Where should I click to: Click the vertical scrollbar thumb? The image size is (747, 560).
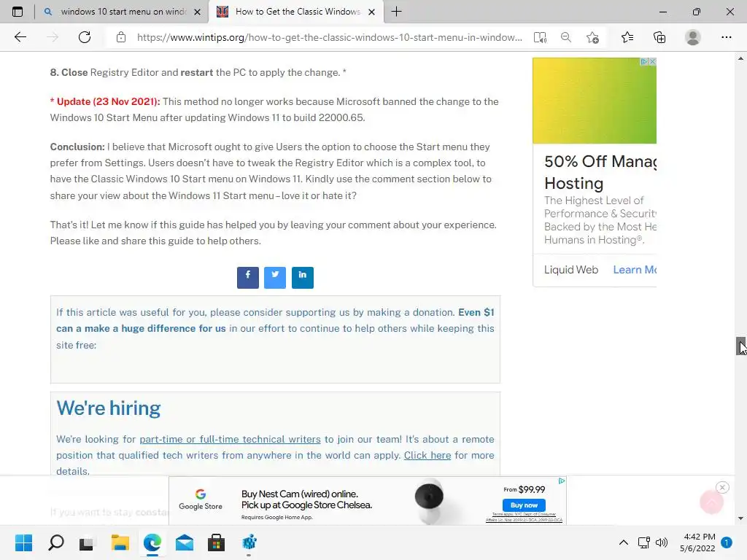740,346
